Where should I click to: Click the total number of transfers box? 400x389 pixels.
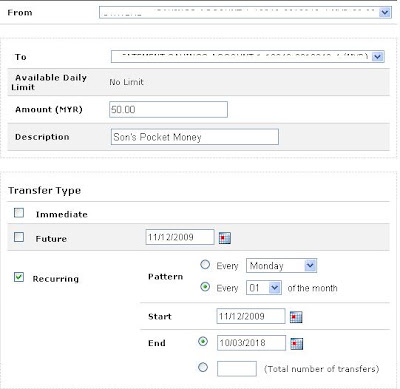click(237, 369)
